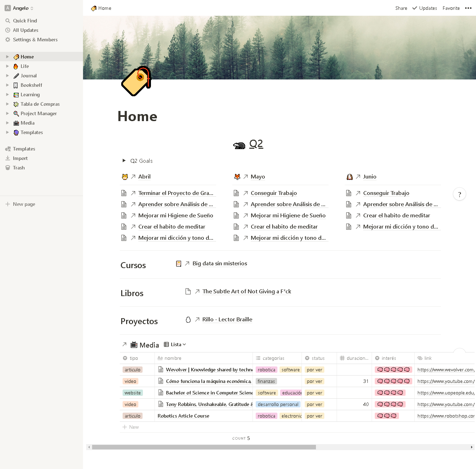Open Settings & Members
Image resolution: width=476 pixels, height=469 pixels.
pyautogui.click(x=35, y=40)
